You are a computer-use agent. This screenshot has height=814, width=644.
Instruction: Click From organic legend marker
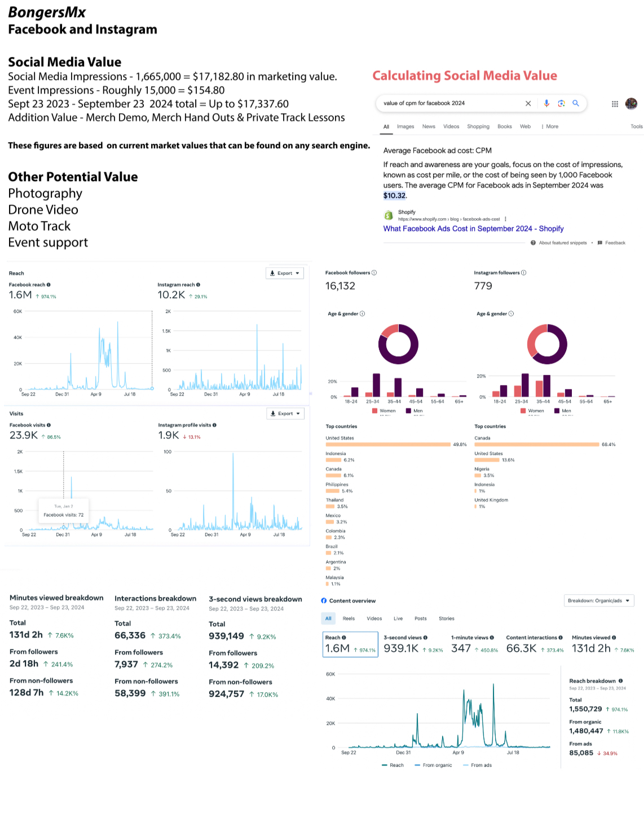[x=417, y=766]
